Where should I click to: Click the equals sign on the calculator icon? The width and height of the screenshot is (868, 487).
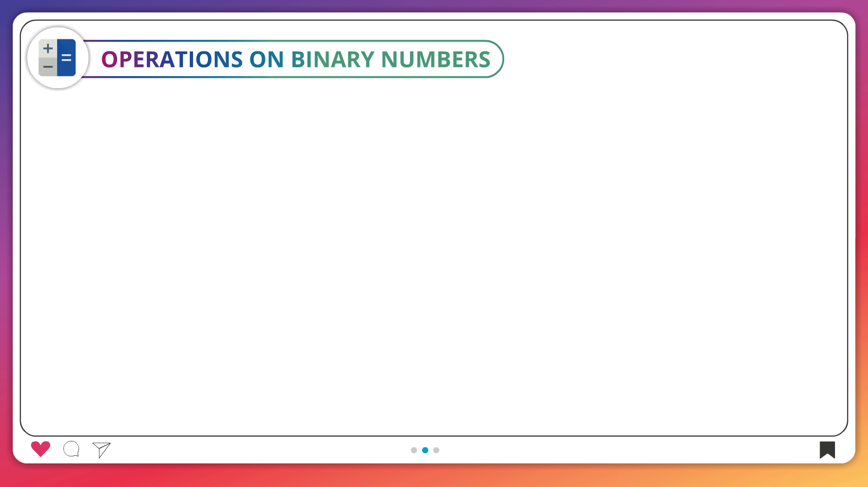click(66, 58)
